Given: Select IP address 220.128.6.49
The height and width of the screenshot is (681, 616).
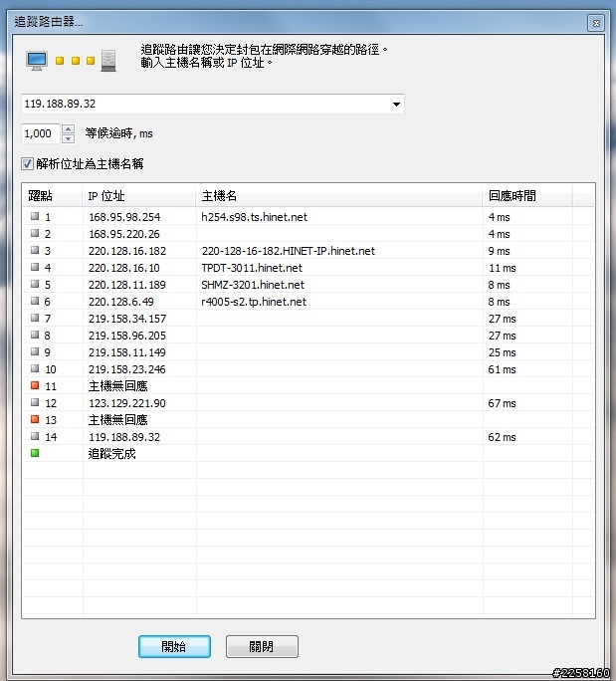Looking at the screenshot, I should tap(121, 302).
